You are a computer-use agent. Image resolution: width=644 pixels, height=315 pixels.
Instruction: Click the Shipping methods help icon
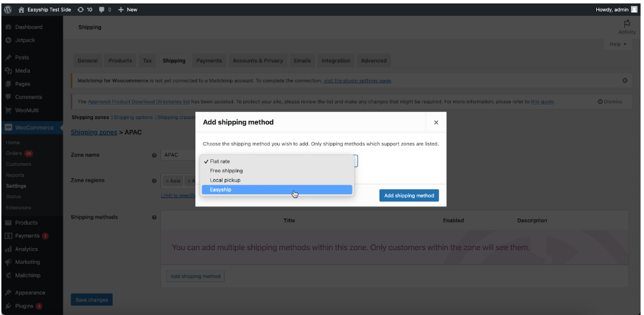[x=154, y=217]
